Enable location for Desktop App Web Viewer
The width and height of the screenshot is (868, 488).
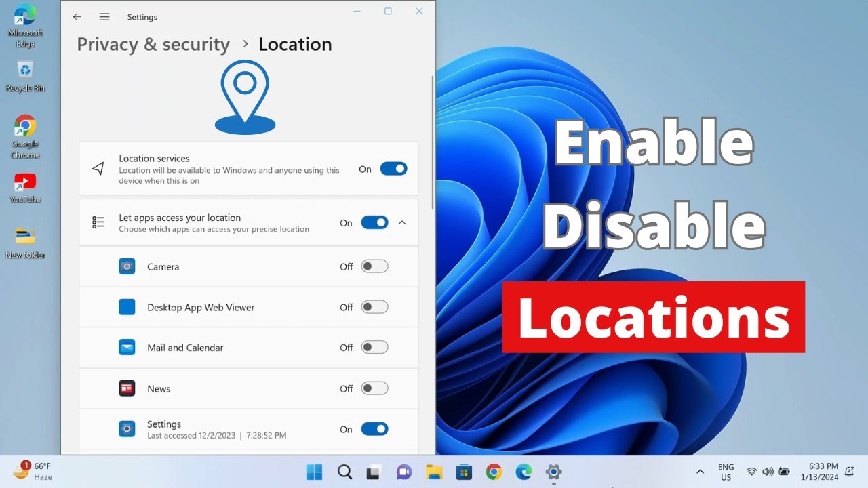point(374,307)
